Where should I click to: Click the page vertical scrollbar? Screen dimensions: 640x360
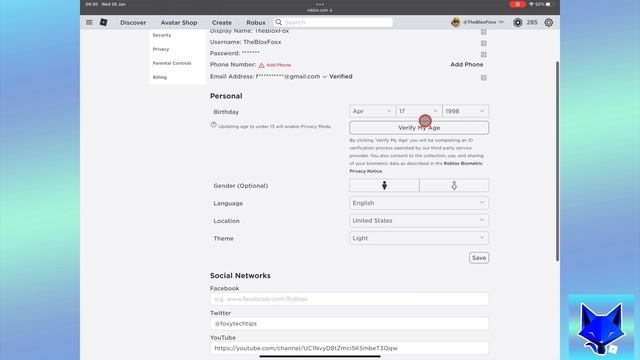[x=557, y=161]
